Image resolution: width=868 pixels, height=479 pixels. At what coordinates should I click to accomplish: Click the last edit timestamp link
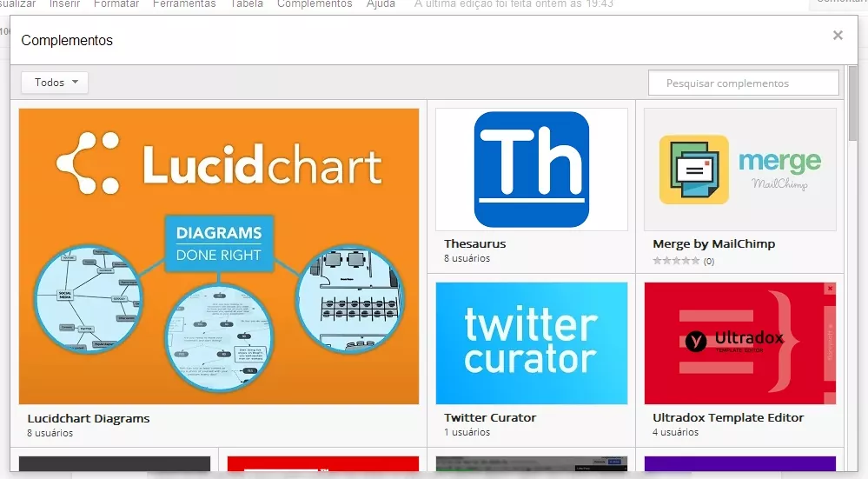pyautogui.click(x=514, y=3)
